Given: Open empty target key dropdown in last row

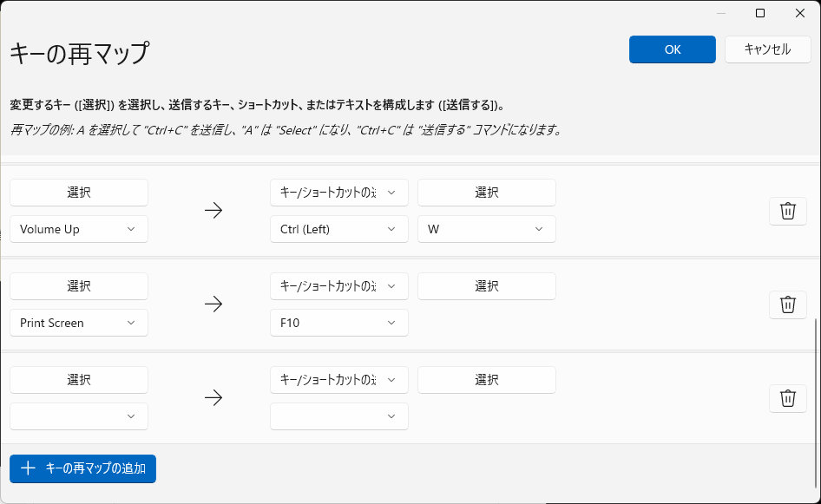Looking at the screenshot, I should (338, 416).
